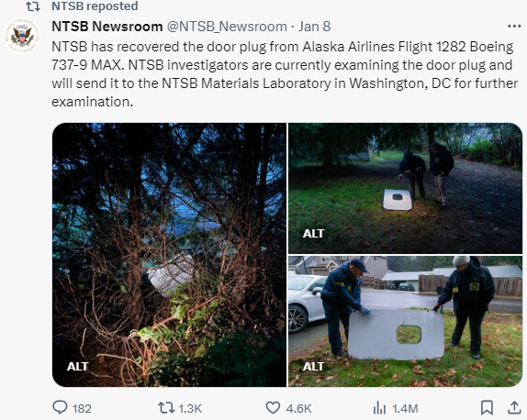The height and width of the screenshot is (420, 527).
Task: View post analytics bar chart icon
Action: pyautogui.click(x=379, y=408)
